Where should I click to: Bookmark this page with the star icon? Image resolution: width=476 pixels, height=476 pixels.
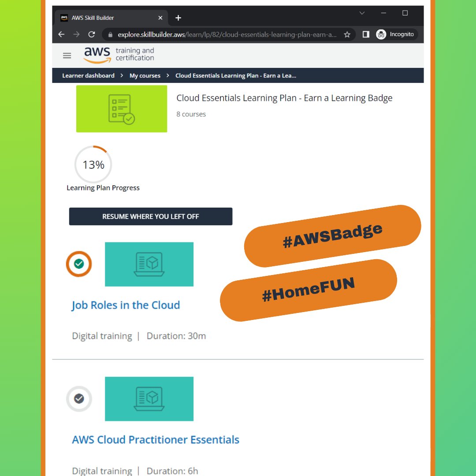[347, 35]
